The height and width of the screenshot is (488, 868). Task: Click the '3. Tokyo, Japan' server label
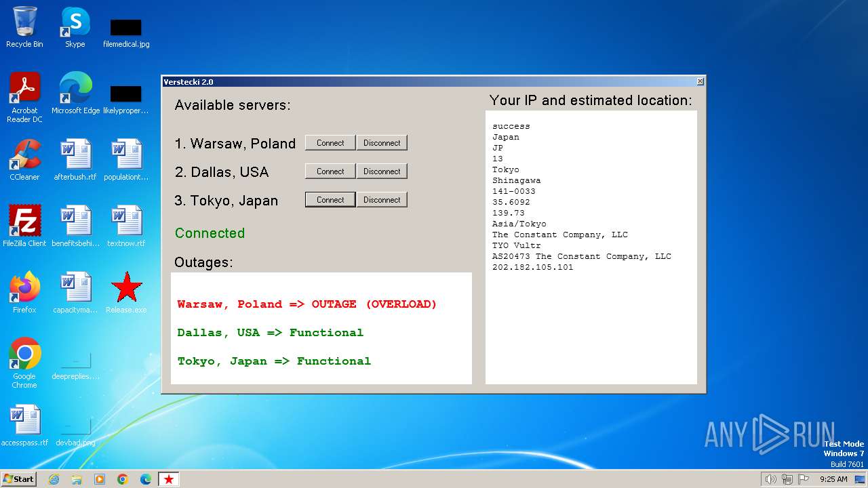pos(226,201)
